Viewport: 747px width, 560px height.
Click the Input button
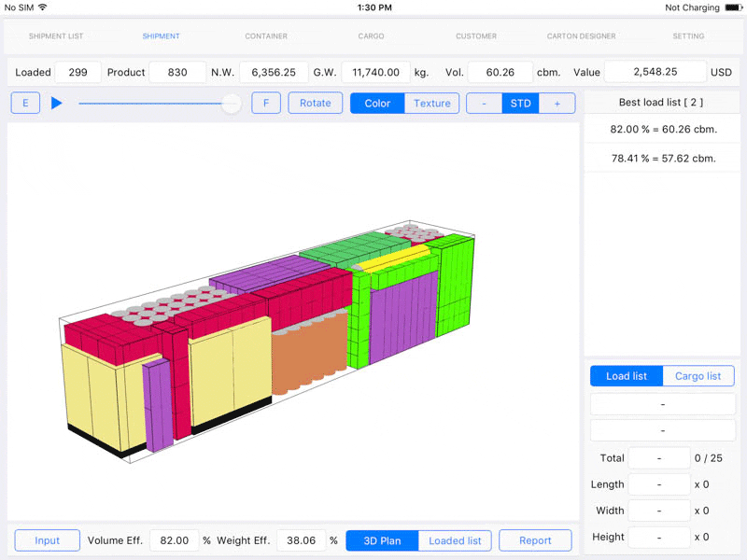(x=48, y=540)
